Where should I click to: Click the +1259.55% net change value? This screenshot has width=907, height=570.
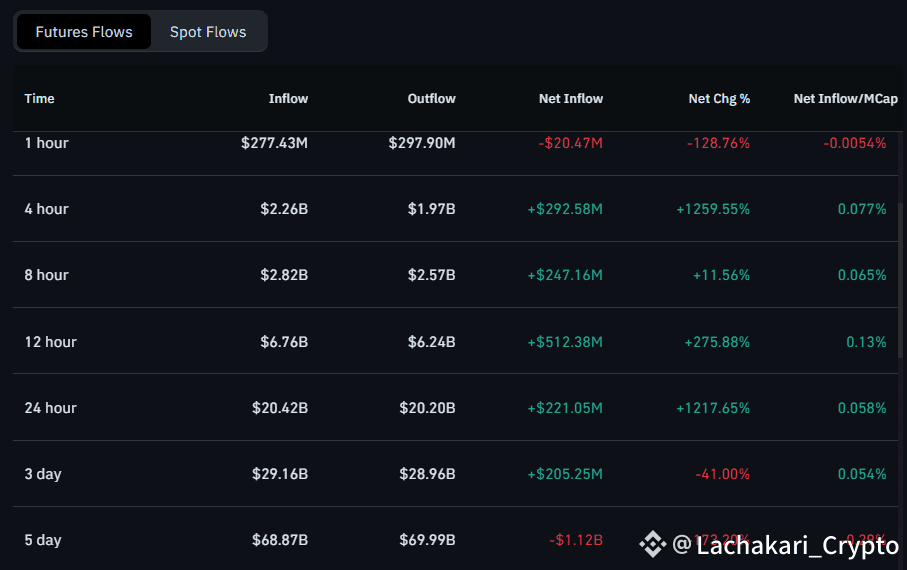point(711,209)
